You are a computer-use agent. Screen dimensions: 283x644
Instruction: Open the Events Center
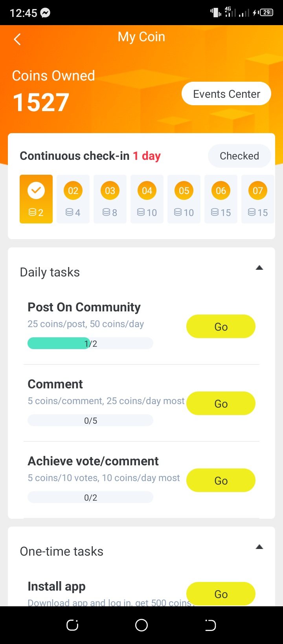226,94
